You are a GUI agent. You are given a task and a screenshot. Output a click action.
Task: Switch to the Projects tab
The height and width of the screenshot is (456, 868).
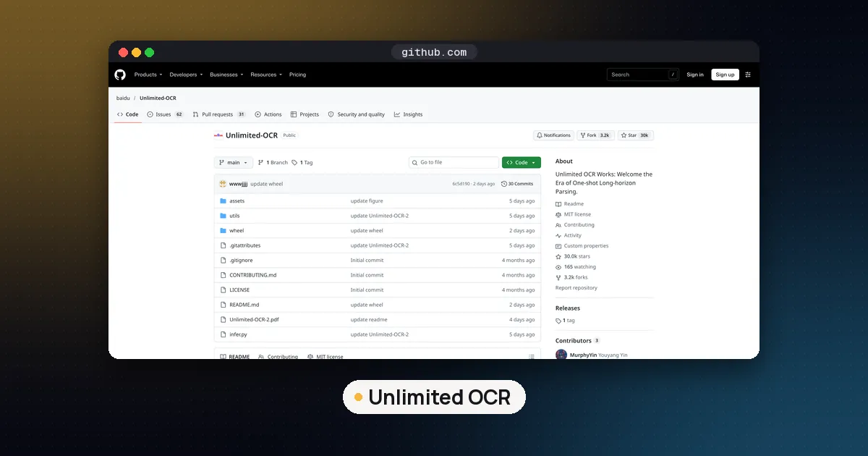(x=305, y=114)
